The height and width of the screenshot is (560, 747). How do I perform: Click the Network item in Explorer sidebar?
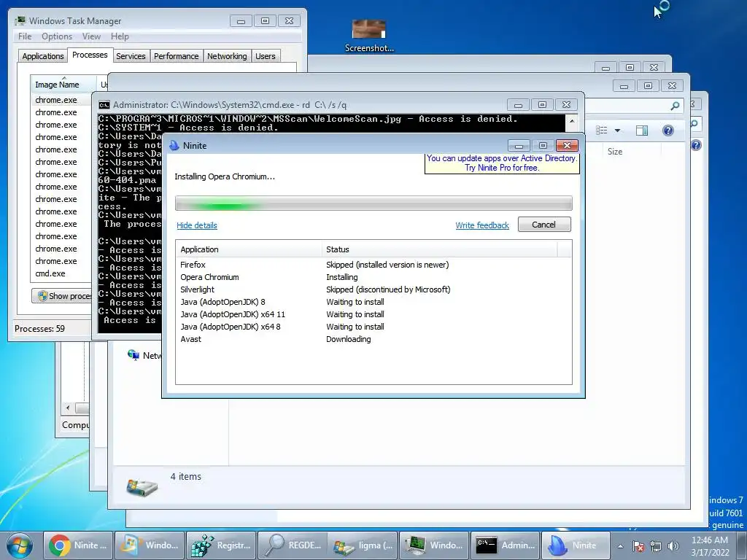point(144,355)
